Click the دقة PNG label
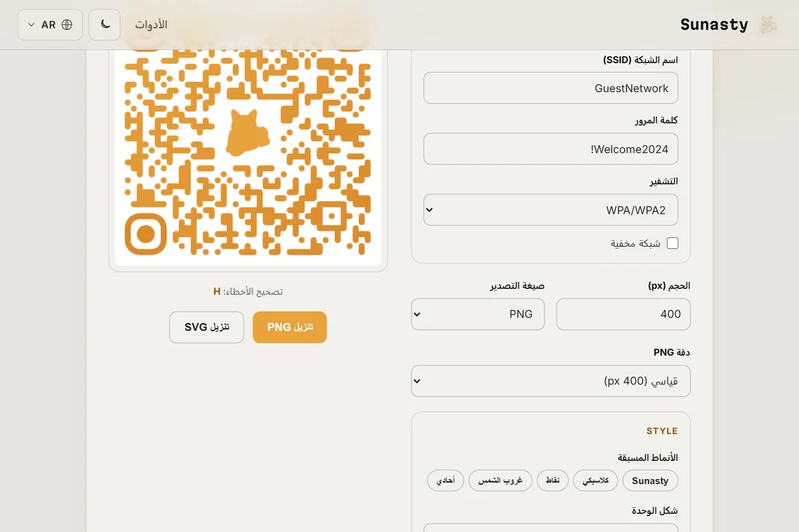This screenshot has height=532, width=799. [x=672, y=352]
